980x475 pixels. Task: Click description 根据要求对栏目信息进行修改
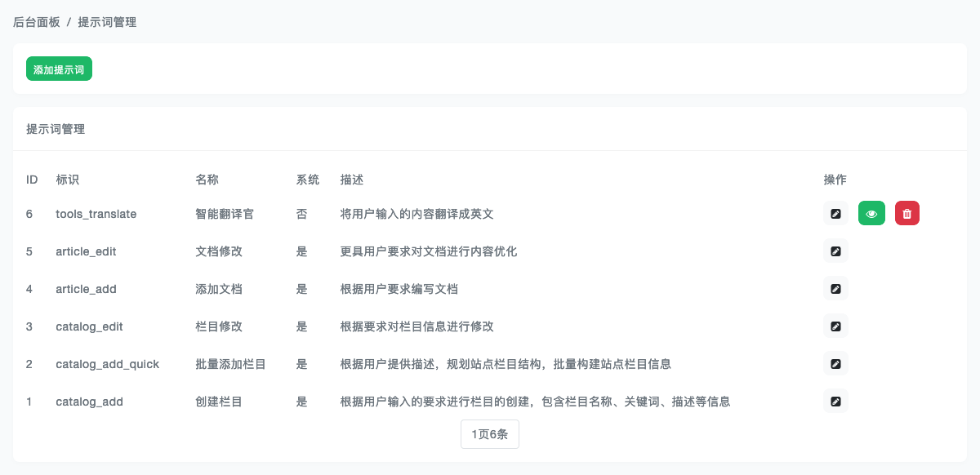click(x=416, y=326)
